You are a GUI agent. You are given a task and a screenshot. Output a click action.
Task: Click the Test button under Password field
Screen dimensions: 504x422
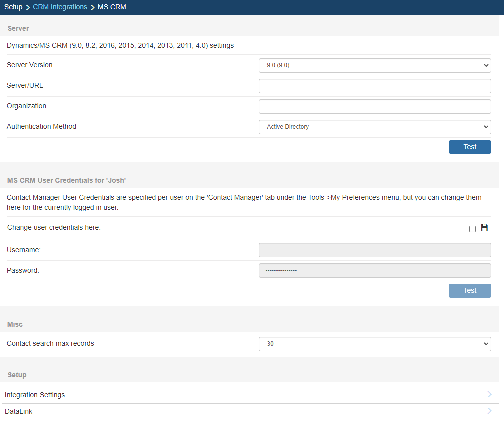(470, 291)
